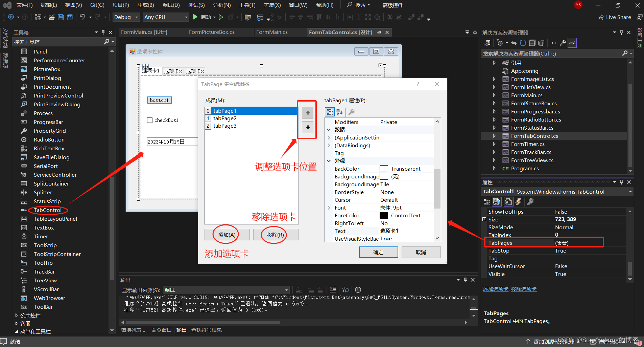Click the Save file toolbar icon
The height and width of the screenshot is (347, 644).
point(61,17)
